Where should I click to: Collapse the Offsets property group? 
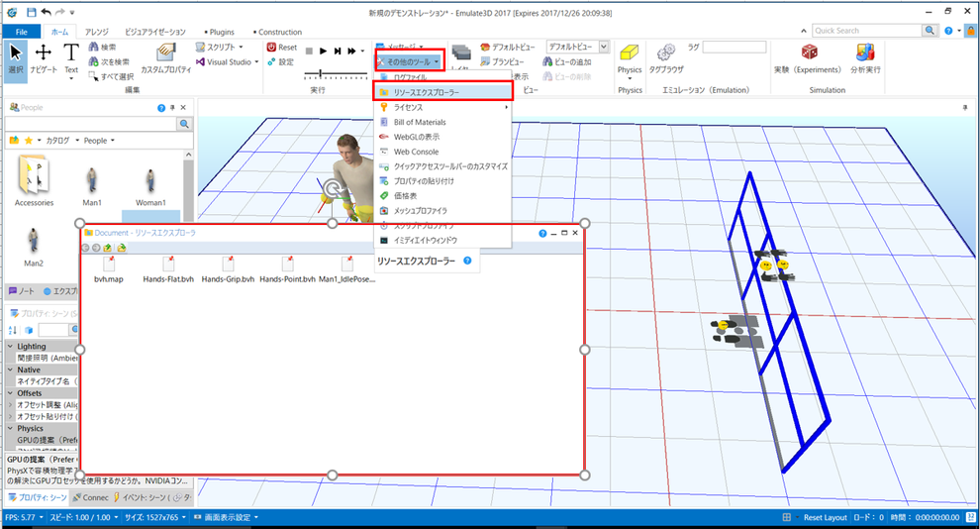[11, 392]
